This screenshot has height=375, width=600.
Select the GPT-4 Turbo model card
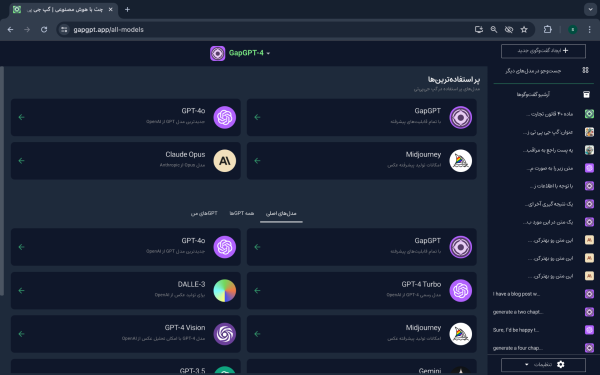coord(362,290)
